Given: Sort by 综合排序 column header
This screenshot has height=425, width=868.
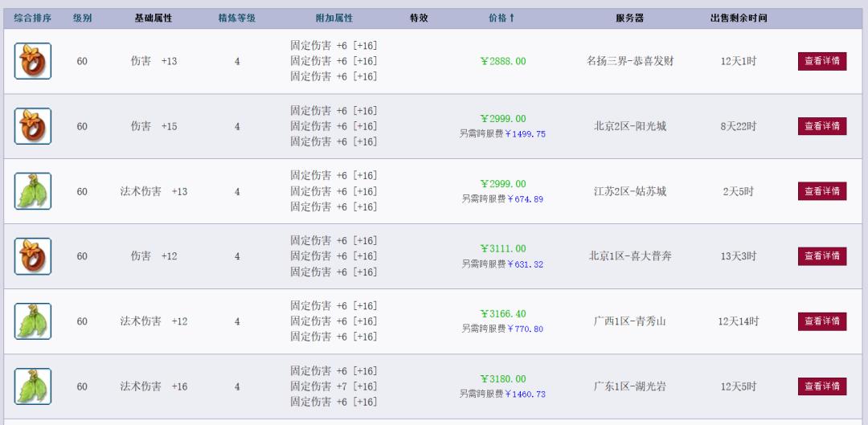Looking at the screenshot, I should point(33,18).
